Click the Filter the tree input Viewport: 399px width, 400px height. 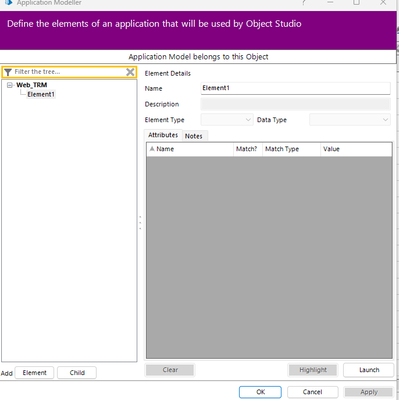coord(69,72)
